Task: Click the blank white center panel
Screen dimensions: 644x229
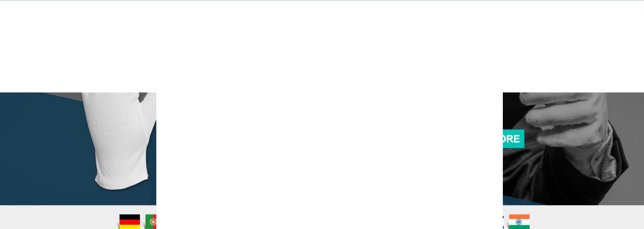Action: click(329, 158)
